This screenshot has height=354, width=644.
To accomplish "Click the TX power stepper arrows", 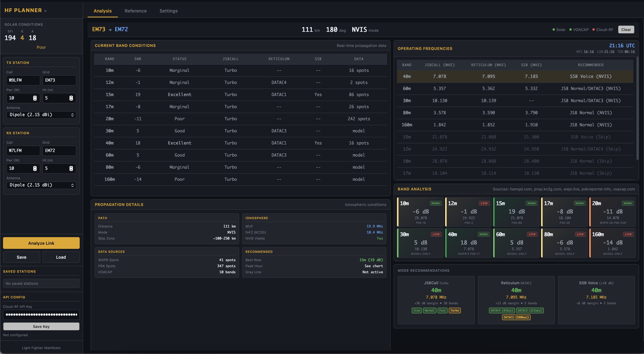I will point(35,98).
